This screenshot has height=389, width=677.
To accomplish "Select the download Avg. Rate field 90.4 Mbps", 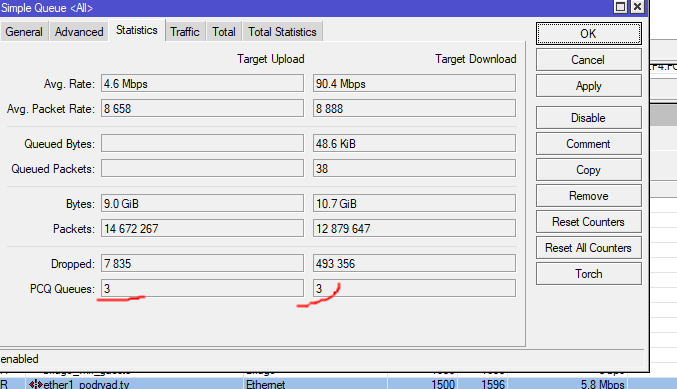I will (414, 83).
